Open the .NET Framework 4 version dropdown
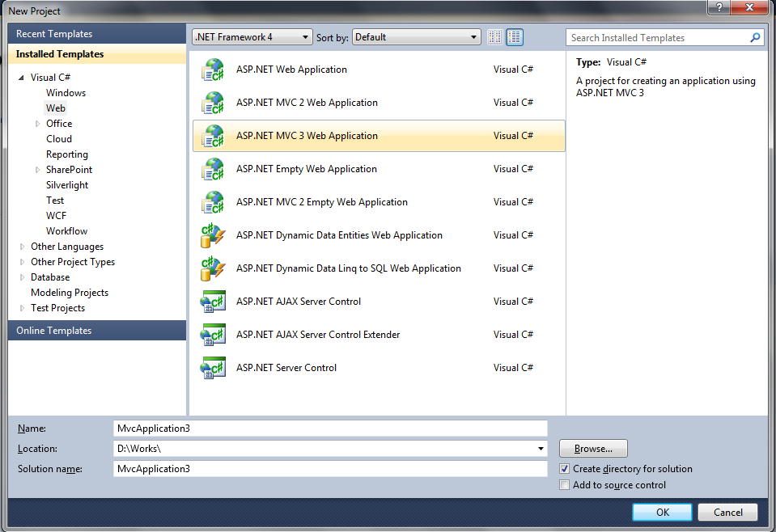The image size is (776, 532). pyautogui.click(x=252, y=37)
